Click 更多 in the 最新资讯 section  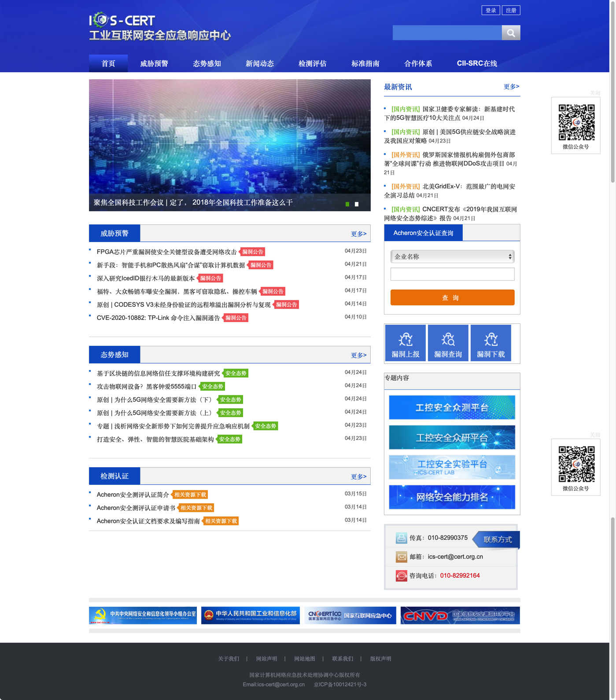[x=512, y=87]
